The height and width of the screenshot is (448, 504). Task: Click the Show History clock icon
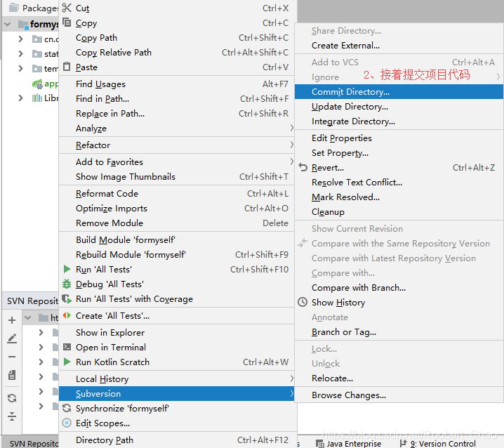[x=303, y=302]
